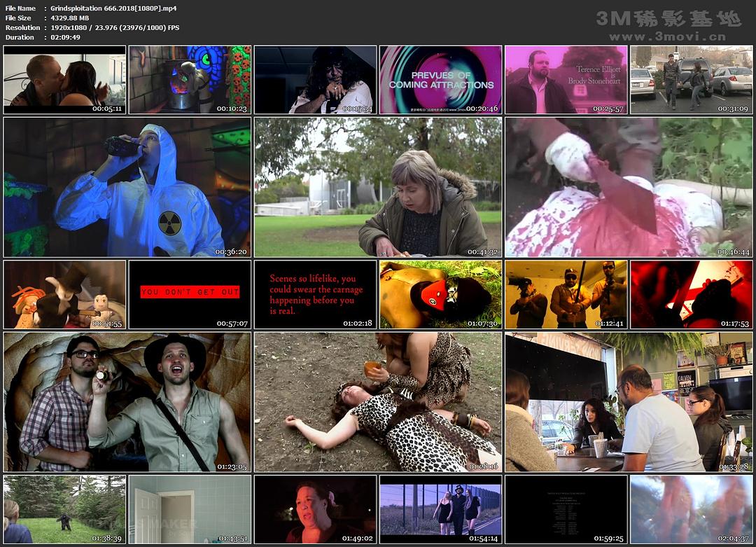The image size is (756, 547).
Task: Click the 'Scenes so lifelike' text frame
Action: (315, 294)
